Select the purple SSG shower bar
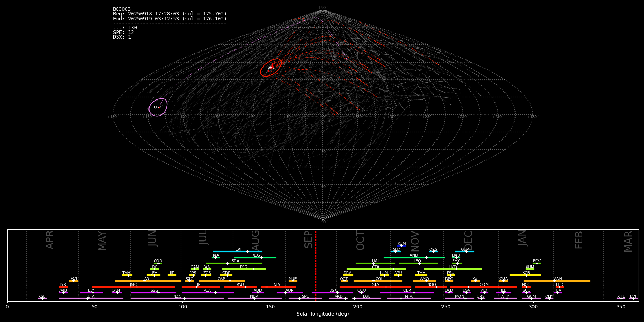The image size is (644, 322). click(x=153, y=293)
